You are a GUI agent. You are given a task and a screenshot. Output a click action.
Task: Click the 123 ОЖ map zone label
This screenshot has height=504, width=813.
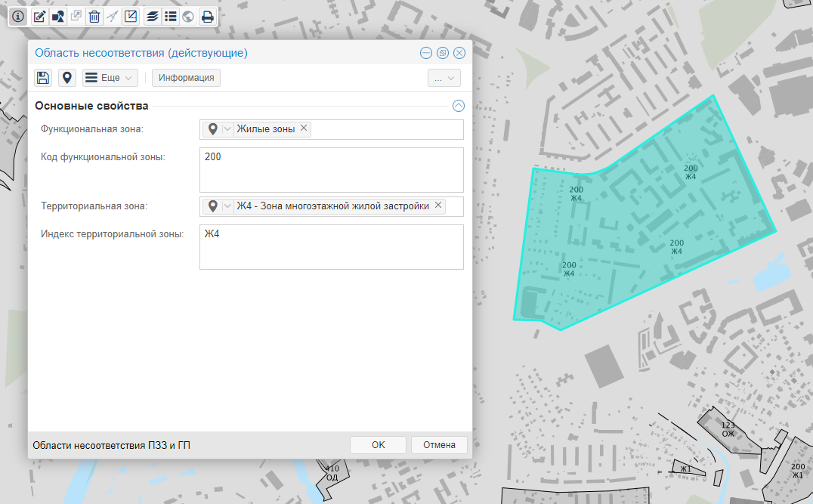click(x=728, y=429)
